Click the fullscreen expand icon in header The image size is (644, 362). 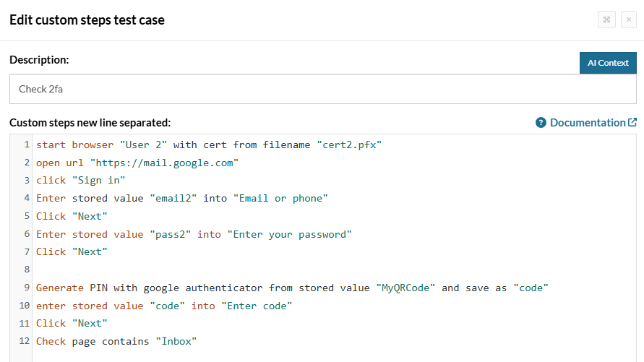tap(606, 20)
